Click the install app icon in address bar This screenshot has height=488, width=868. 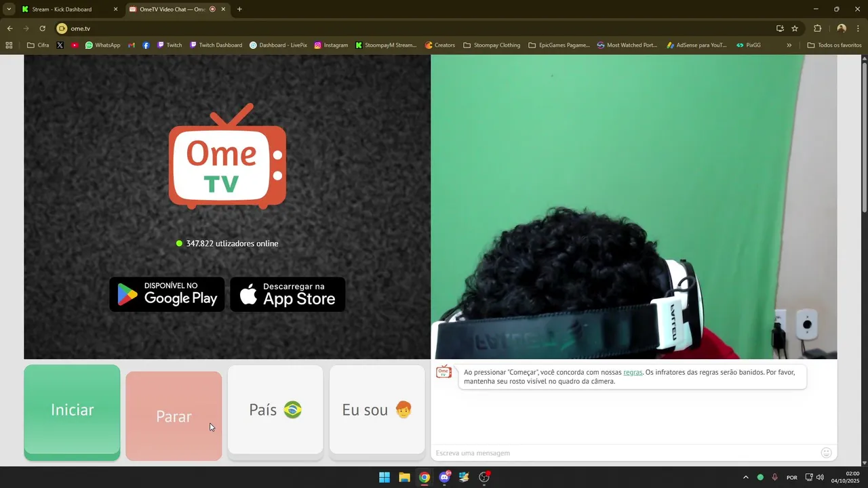[x=780, y=28]
